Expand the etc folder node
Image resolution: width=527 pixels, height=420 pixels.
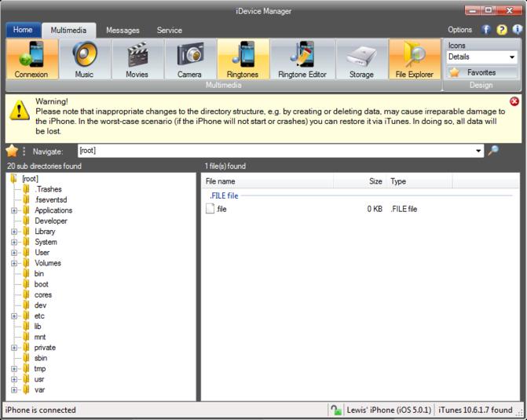tap(14, 316)
